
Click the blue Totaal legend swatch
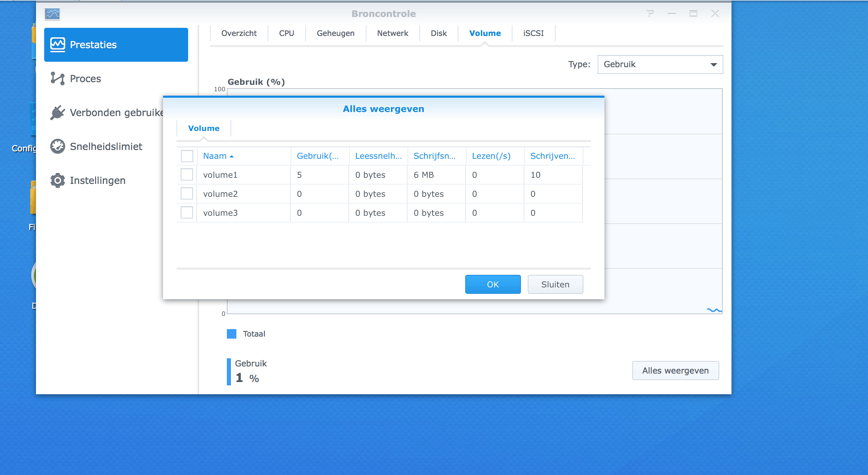click(232, 334)
